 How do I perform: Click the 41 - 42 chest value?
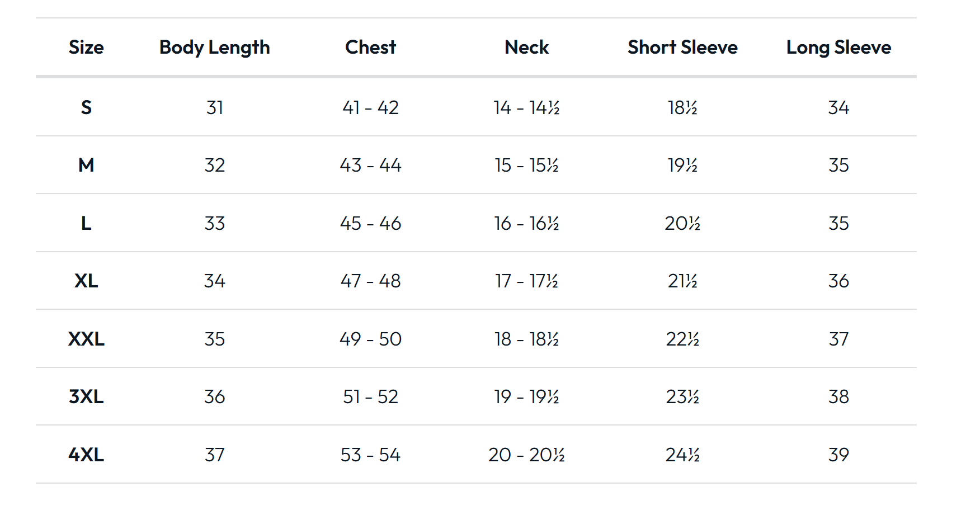click(x=370, y=107)
